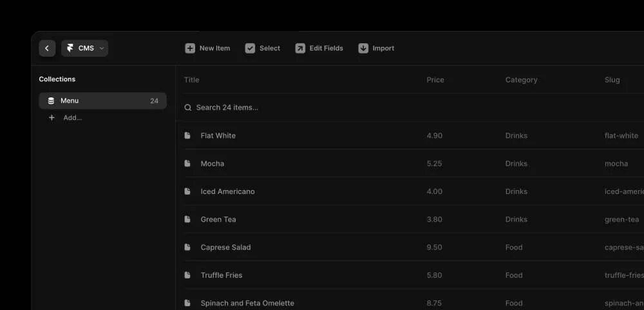The height and width of the screenshot is (310, 644).
Task: Open the CMS dropdown menu
Action: [84, 48]
